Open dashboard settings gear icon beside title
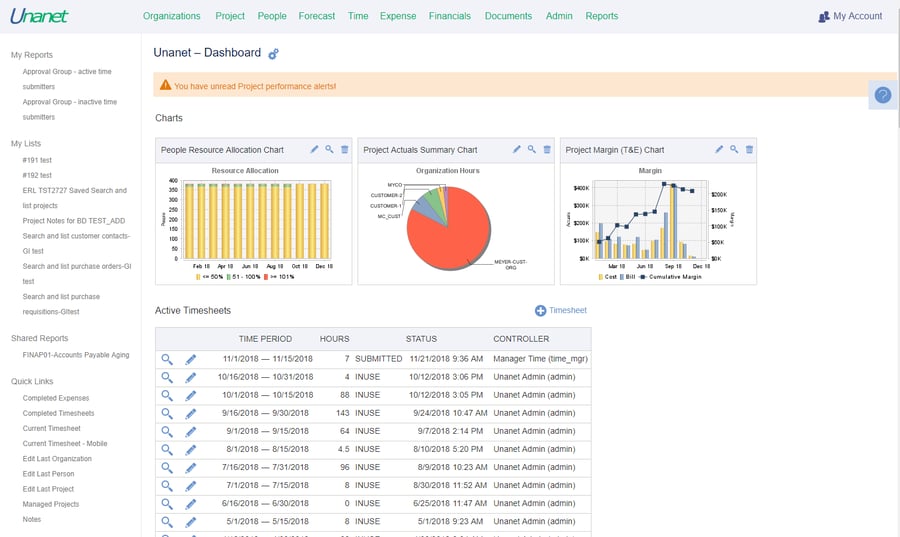The width and height of the screenshot is (900, 537). 273,54
